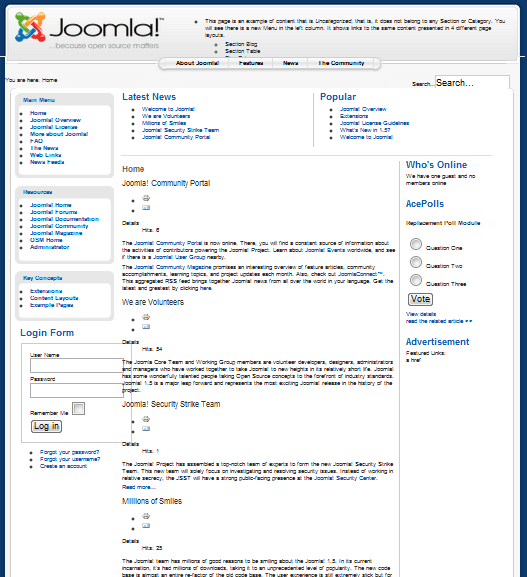Open Extensions in Popular list
Viewport: 527px width, 577px height.
coord(354,116)
